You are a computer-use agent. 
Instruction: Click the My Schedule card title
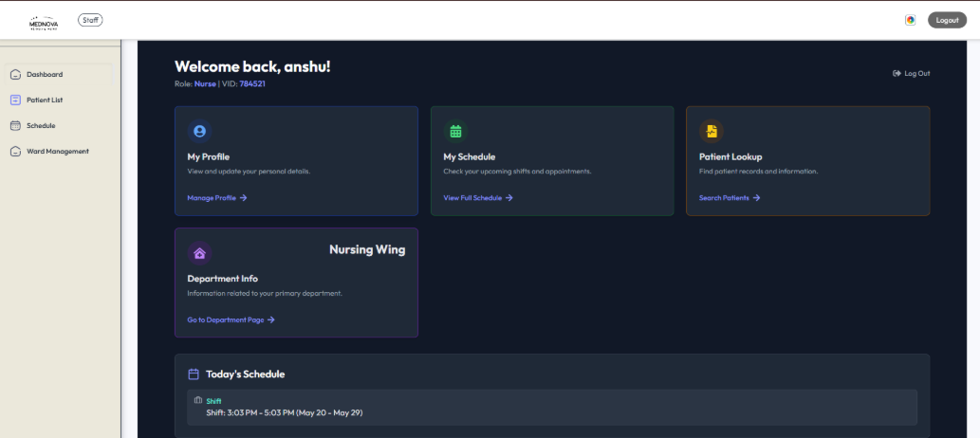[x=470, y=156]
